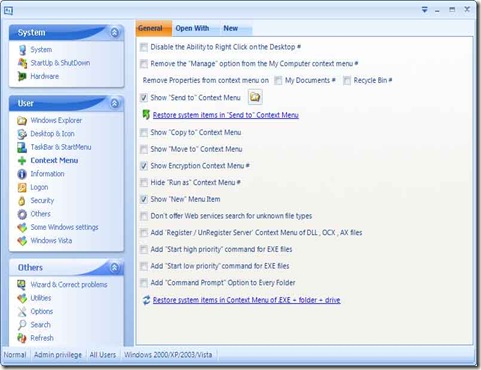
Task: Open the Windows Explorer settings page
Action: click(x=56, y=120)
